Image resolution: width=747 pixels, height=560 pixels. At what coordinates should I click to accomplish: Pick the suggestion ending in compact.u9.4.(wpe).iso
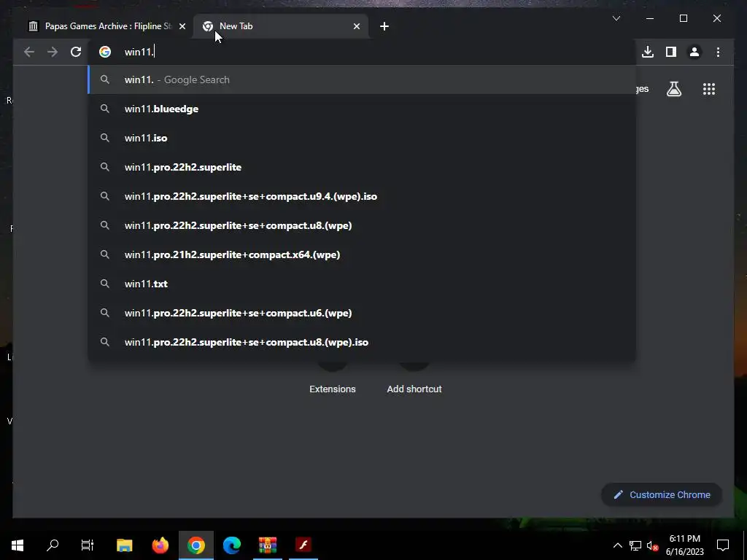coord(362,196)
